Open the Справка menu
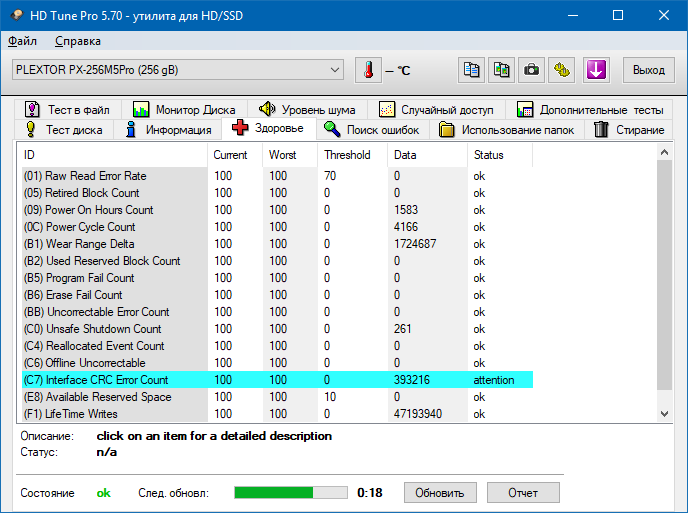Image resolution: width=688 pixels, height=513 pixels. click(x=78, y=41)
